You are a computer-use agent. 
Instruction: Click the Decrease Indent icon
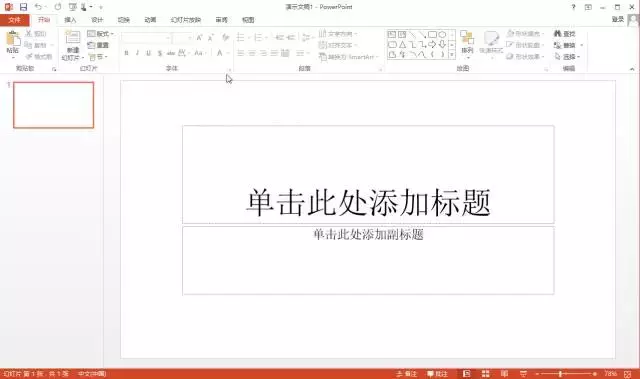(x=279, y=38)
